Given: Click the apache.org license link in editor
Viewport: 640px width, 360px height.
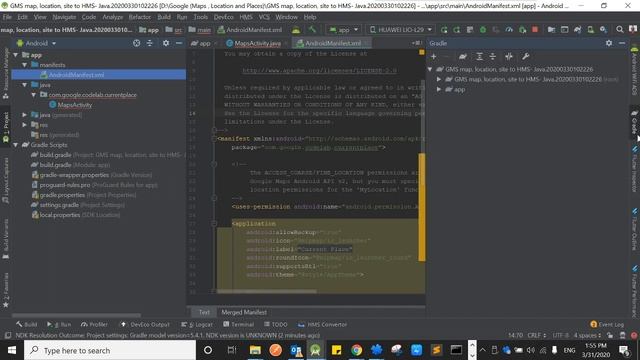Looking at the screenshot, I should click(x=319, y=71).
